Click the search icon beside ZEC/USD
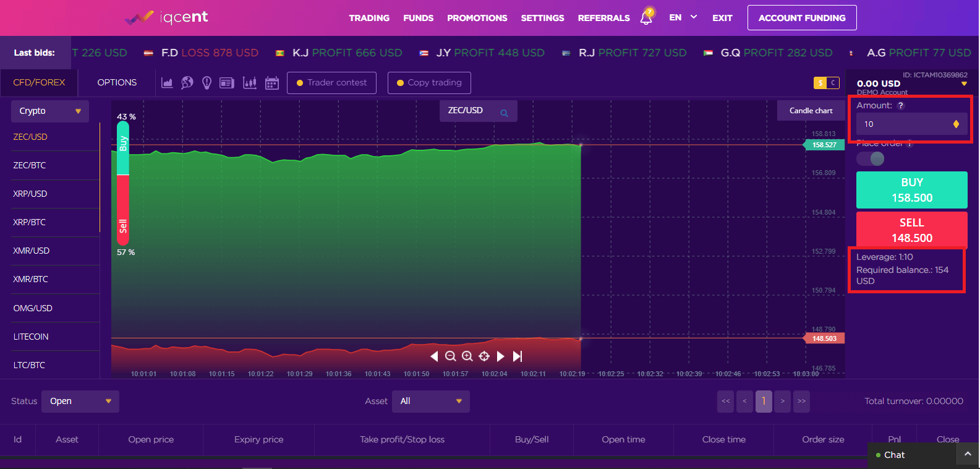The width and height of the screenshot is (980, 469). point(504,113)
